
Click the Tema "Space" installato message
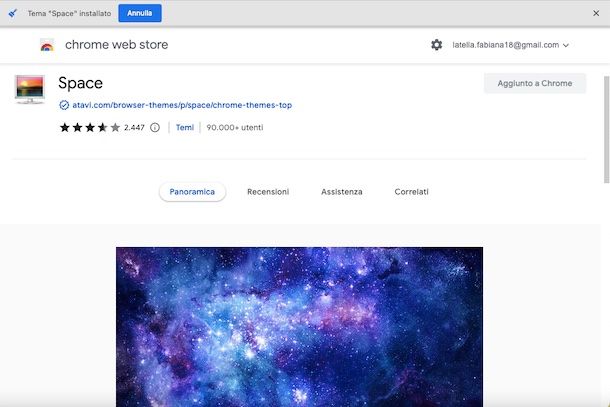pos(69,13)
